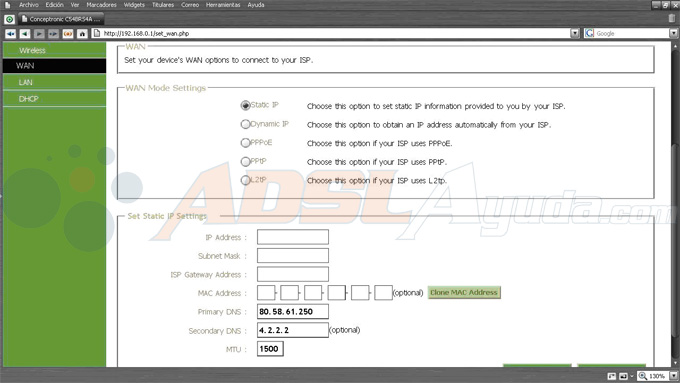Click the Primary DNS input field
The width and height of the screenshot is (680, 383).
(293, 311)
